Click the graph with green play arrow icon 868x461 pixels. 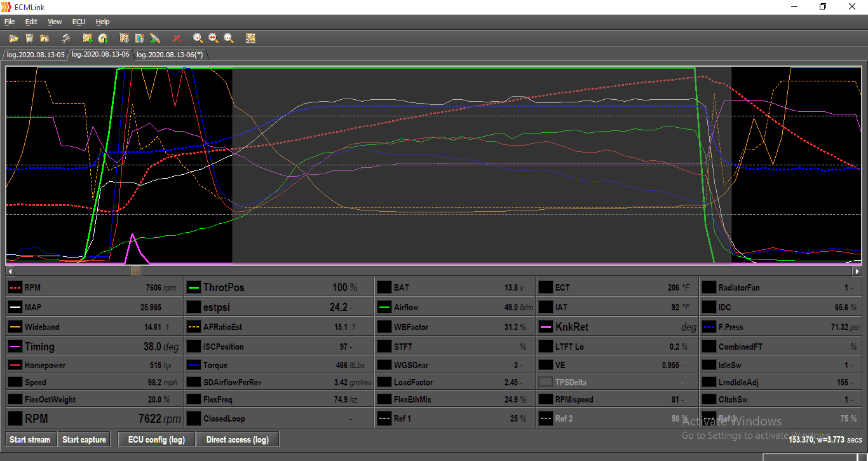pos(87,38)
